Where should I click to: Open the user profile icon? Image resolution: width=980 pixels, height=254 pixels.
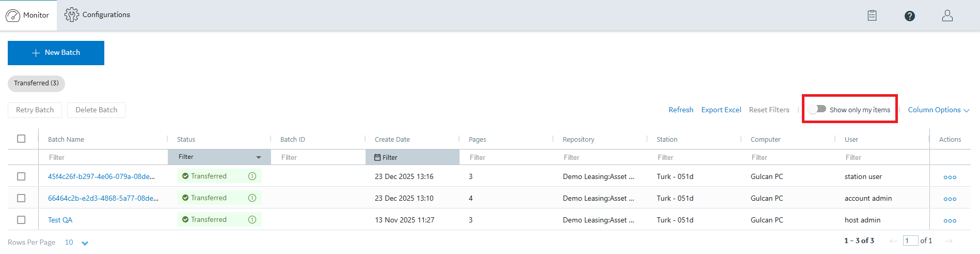click(x=947, y=16)
